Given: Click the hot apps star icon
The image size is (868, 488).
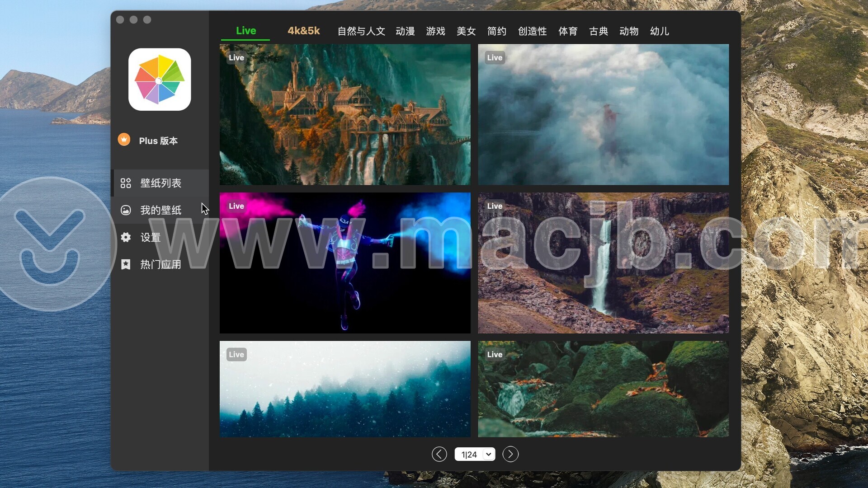Looking at the screenshot, I should coord(126,264).
